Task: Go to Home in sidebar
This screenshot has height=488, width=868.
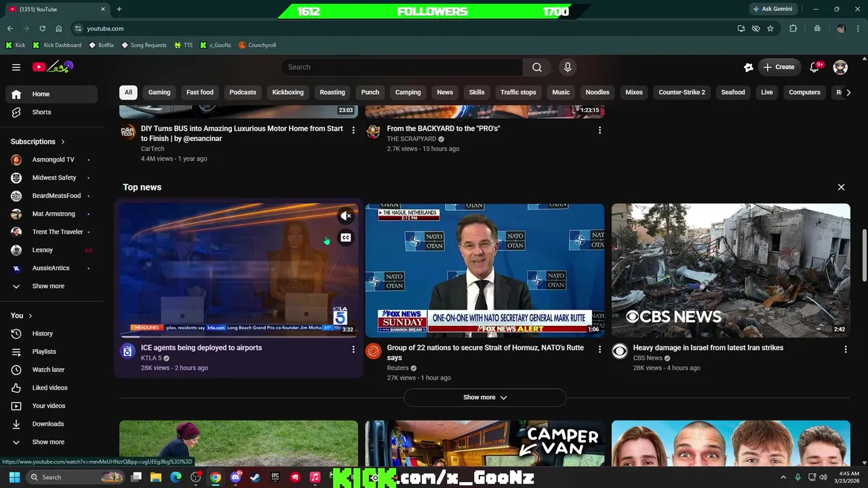Action: click(x=52, y=94)
